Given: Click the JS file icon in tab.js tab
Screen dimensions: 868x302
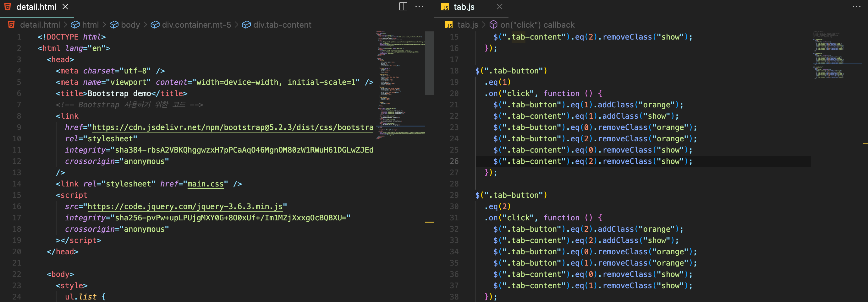Looking at the screenshot, I should (x=445, y=7).
